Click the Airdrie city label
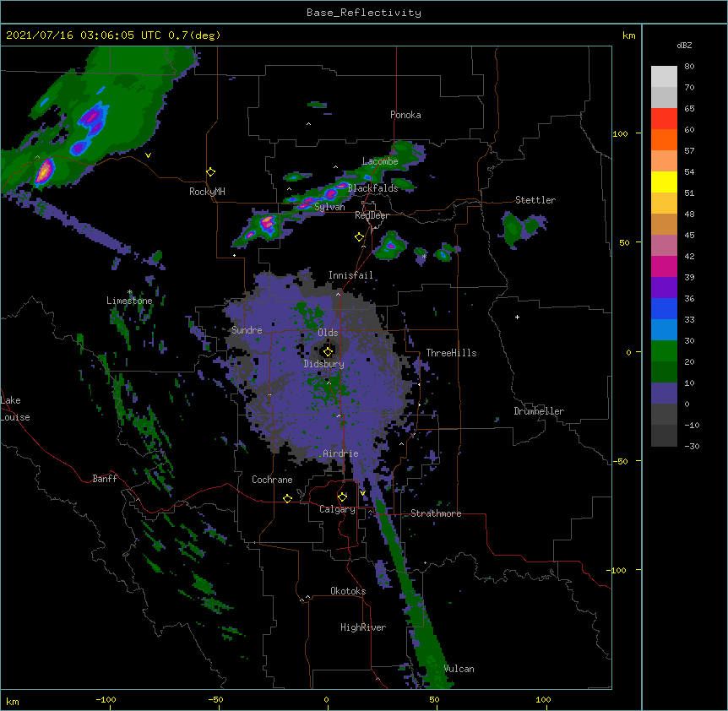Screen dimensions: 728x711 click(x=340, y=453)
